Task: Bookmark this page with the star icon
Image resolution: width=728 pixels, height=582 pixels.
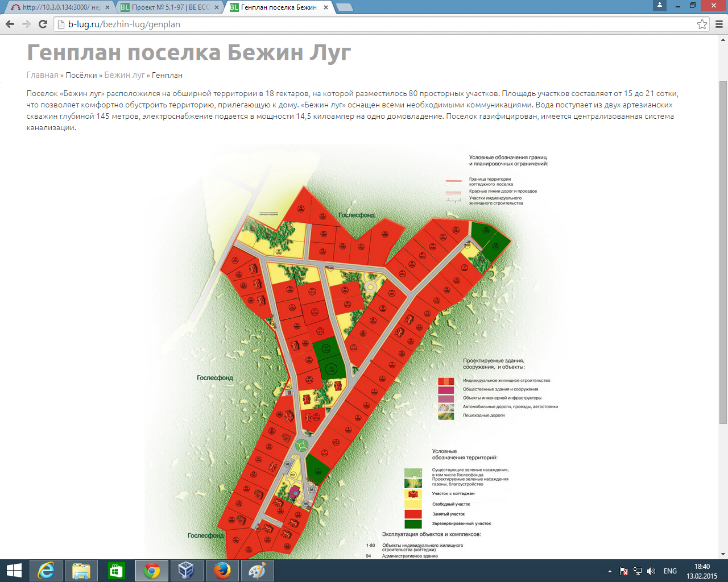Action: [x=702, y=24]
